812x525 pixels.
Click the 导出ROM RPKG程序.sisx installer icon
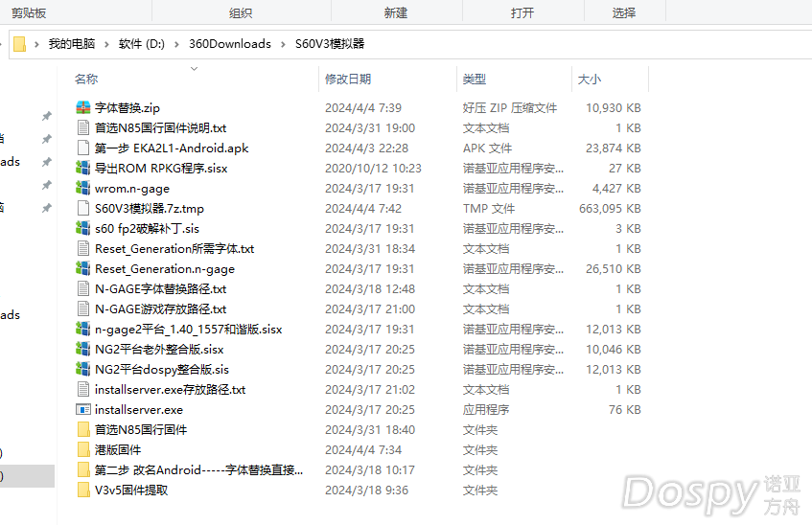(82, 168)
